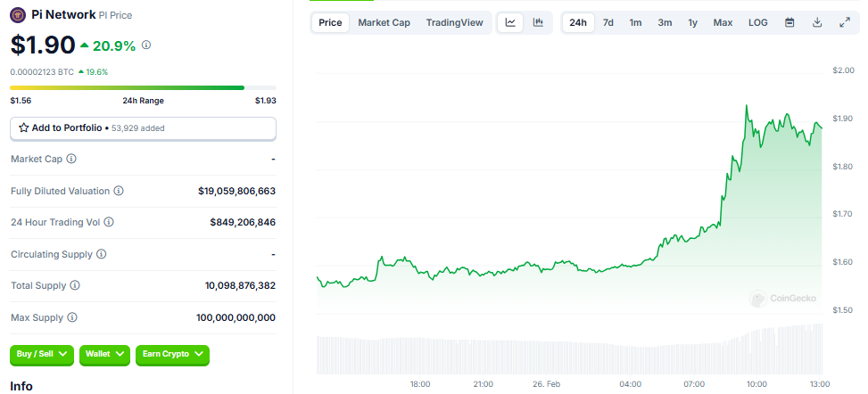Open the Buy / Sell dropdown
868x394 pixels.
click(42, 355)
